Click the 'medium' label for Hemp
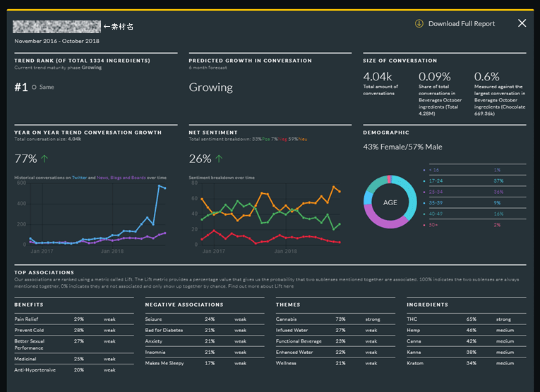This screenshot has width=540, height=392. [x=505, y=330]
